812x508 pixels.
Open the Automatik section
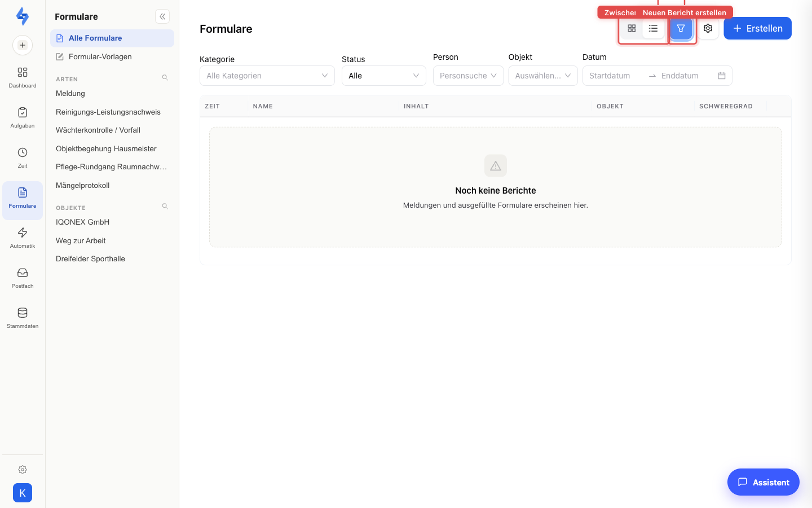pyautogui.click(x=23, y=238)
